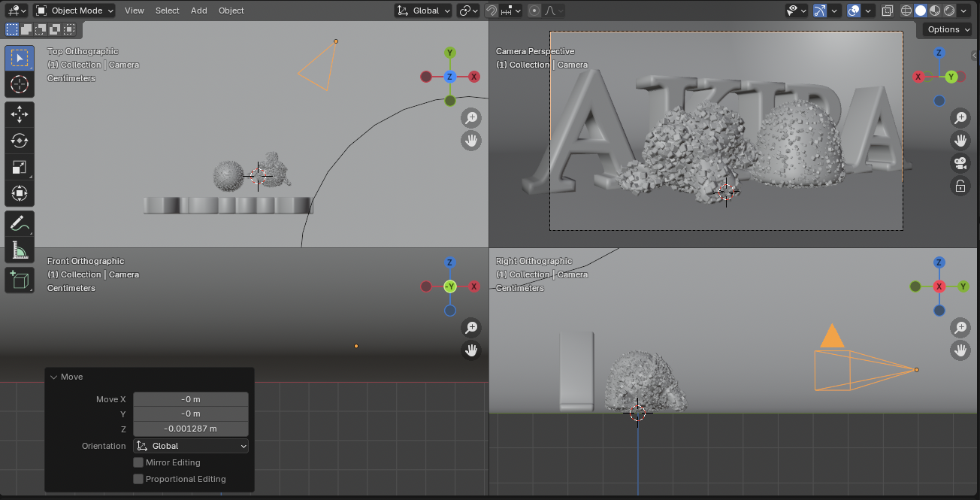This screenshot has width=980, height=500.
Task: Toggle the camera lock icon
Action: pos(960,186)
